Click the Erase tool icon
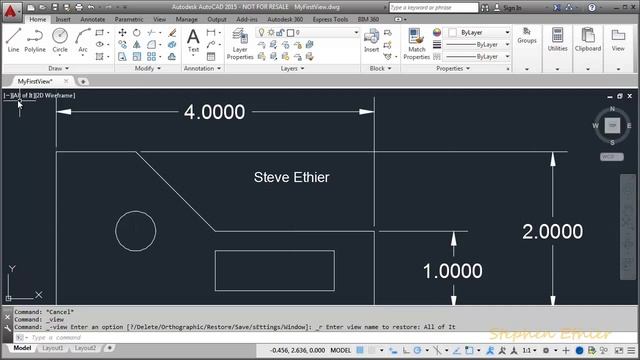 172,32
